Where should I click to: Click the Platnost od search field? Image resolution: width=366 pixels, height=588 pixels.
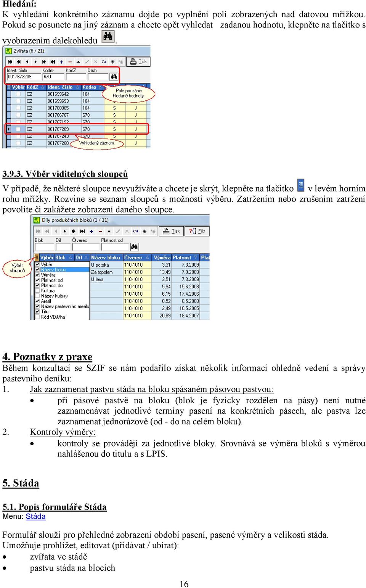point(116,247)
